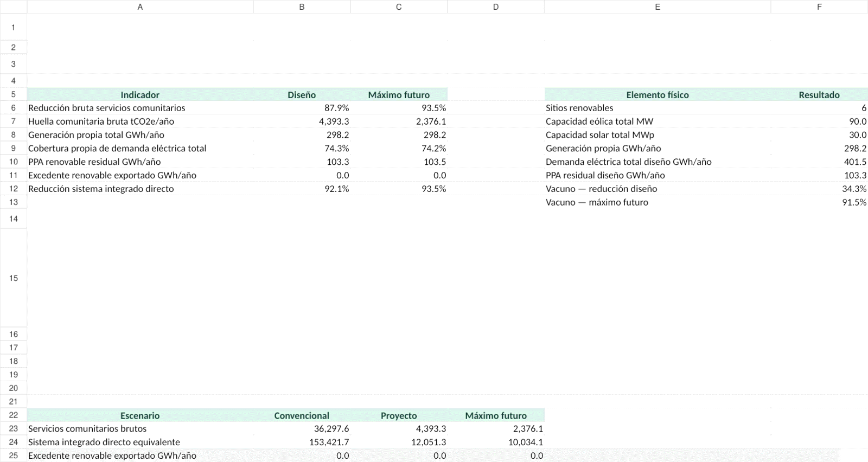Select the 401.5 demand value cell

click(819, 162)
